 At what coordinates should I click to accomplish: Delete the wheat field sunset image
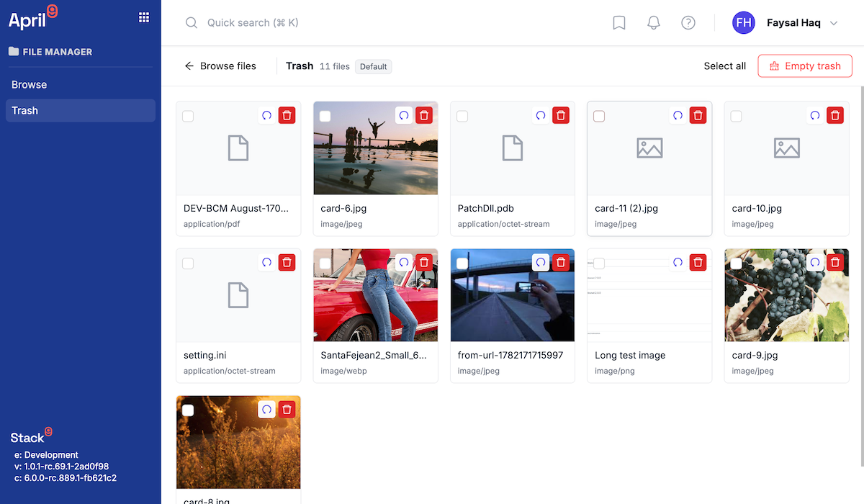287,409
